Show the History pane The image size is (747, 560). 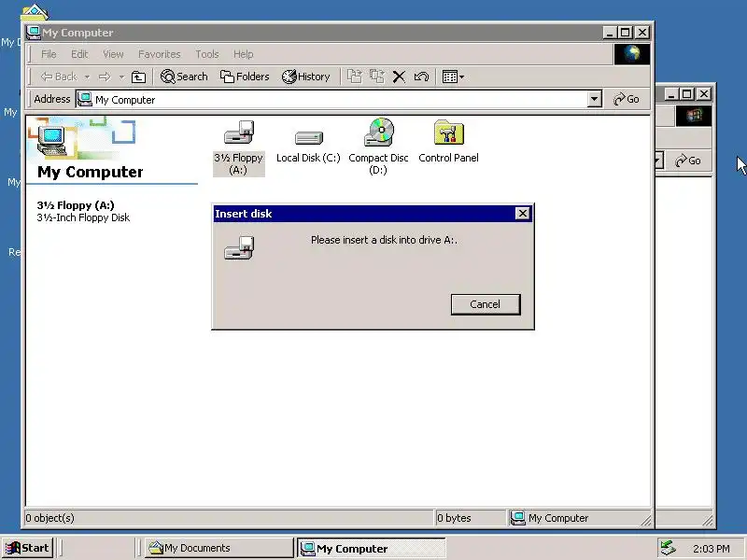click(306, 77)
